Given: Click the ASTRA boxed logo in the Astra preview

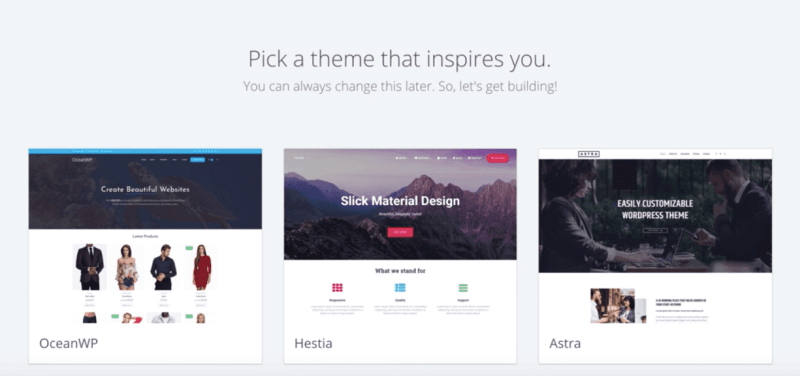Looking at the screenshot, I should 589,154.
